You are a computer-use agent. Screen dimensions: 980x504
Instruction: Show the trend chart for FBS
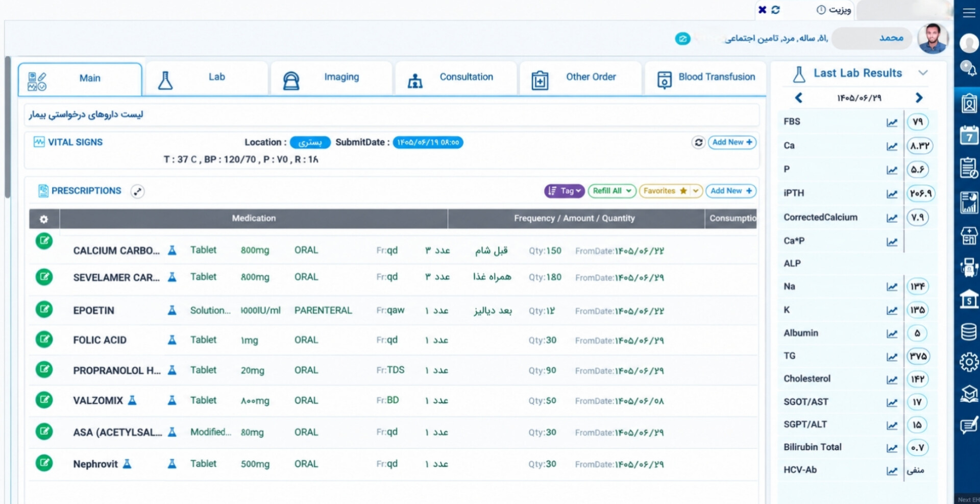point(892,123)
